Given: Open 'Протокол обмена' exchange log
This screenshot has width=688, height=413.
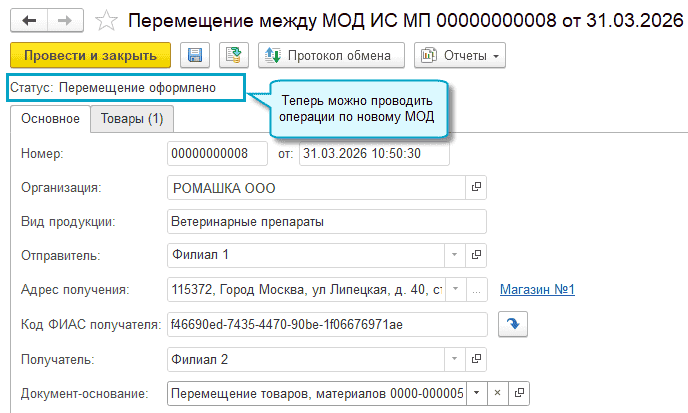Looking at the screenshot, I should pos(331,55).
